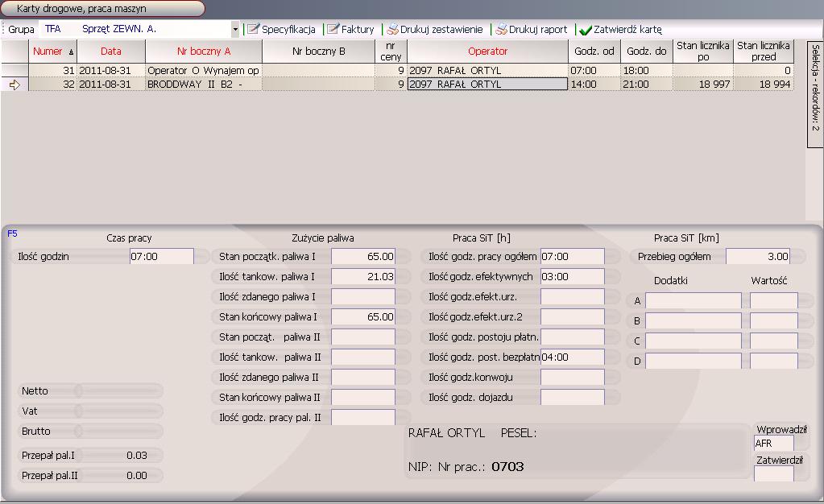The height and width of the screenshot is (504, 824).
Task: Click the Ilość godz. pracy pal. II field
Action: 363,417
